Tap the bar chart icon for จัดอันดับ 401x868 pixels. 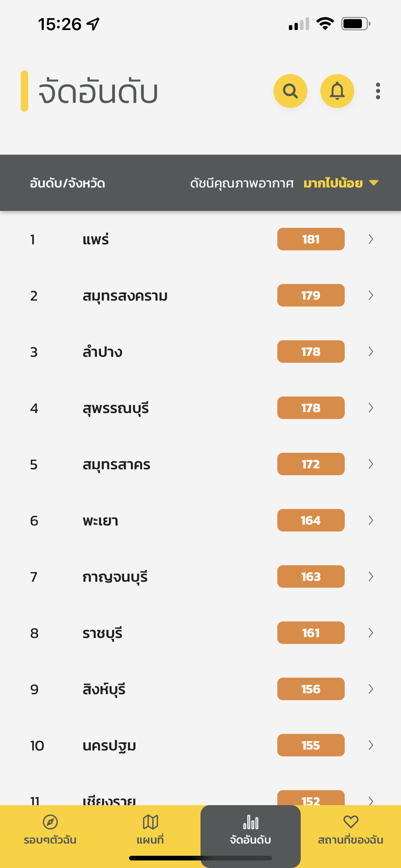tap(250, 822)
